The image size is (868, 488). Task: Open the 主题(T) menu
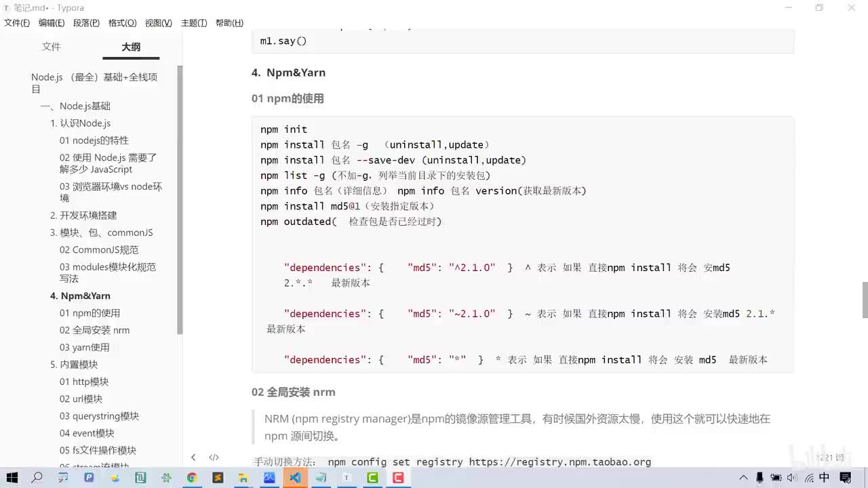[194, 23]
